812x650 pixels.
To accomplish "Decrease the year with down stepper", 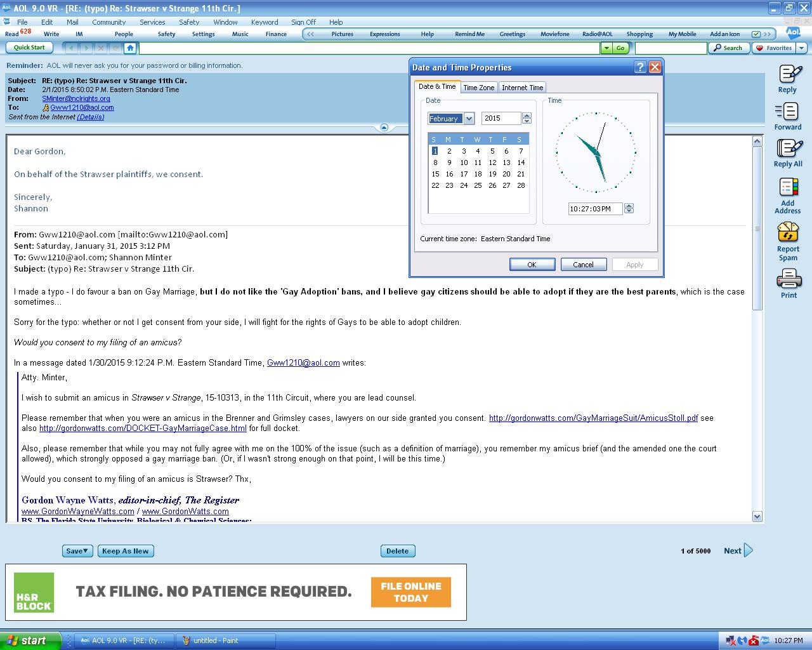I will pyautogui.click(x=527, y=121).
